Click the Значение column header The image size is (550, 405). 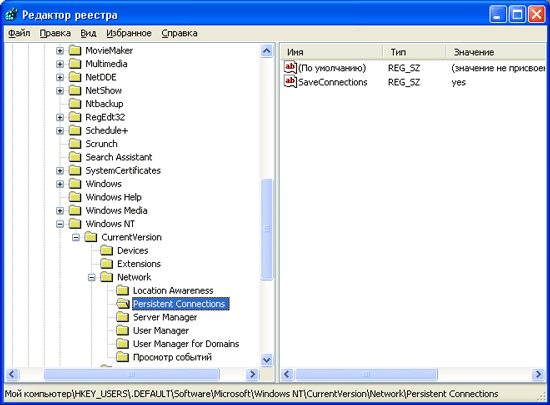[x=496, y=52]
